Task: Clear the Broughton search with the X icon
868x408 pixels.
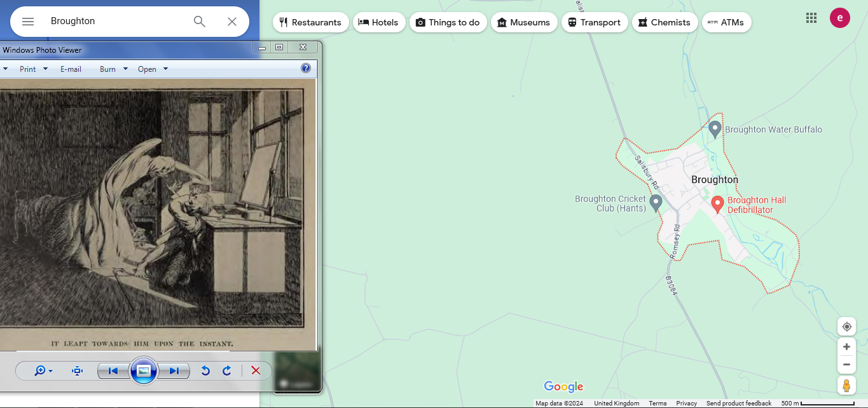Action: coord(232,22)
